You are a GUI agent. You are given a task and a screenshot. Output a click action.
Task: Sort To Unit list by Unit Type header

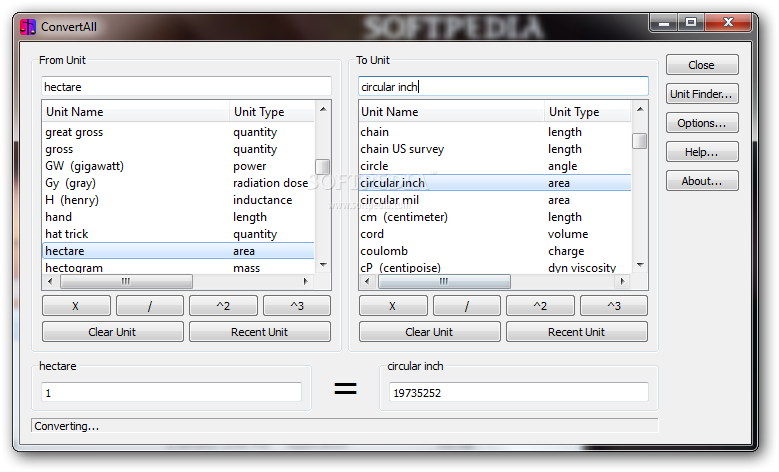(x=588, y=112)
